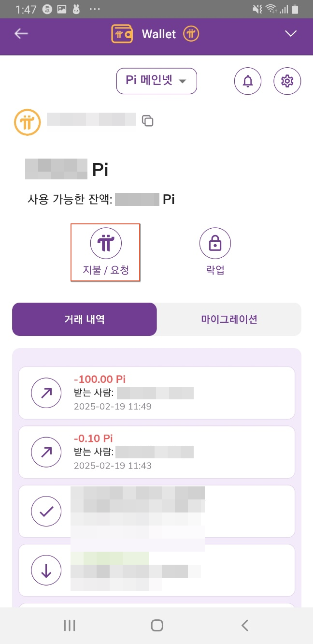The width and height of the screenshot is (313, 644).
Task: Tap the 지불 / 요청 Pi icon
Action: (x=106, y=243)
